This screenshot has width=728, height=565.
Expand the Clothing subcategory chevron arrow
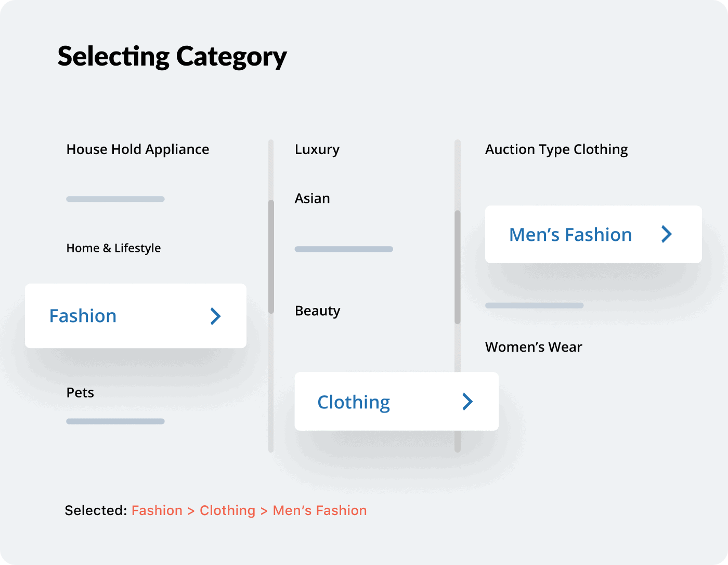click(467, 402)
